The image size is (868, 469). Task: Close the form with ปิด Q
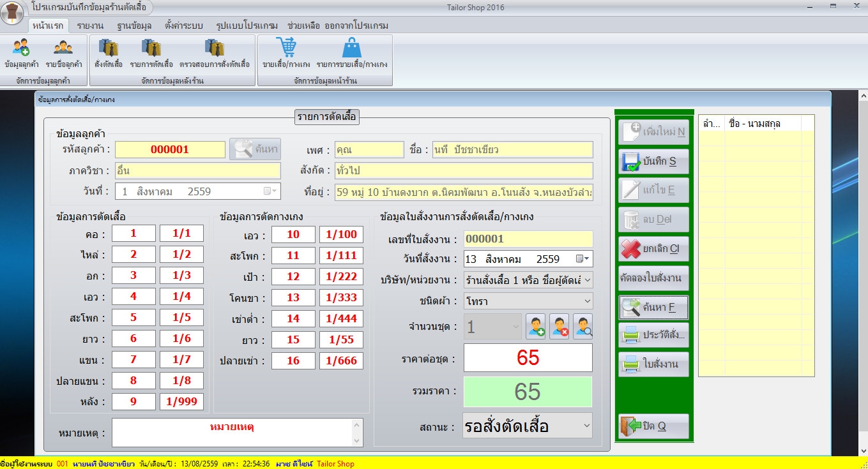tap(653, 426)
